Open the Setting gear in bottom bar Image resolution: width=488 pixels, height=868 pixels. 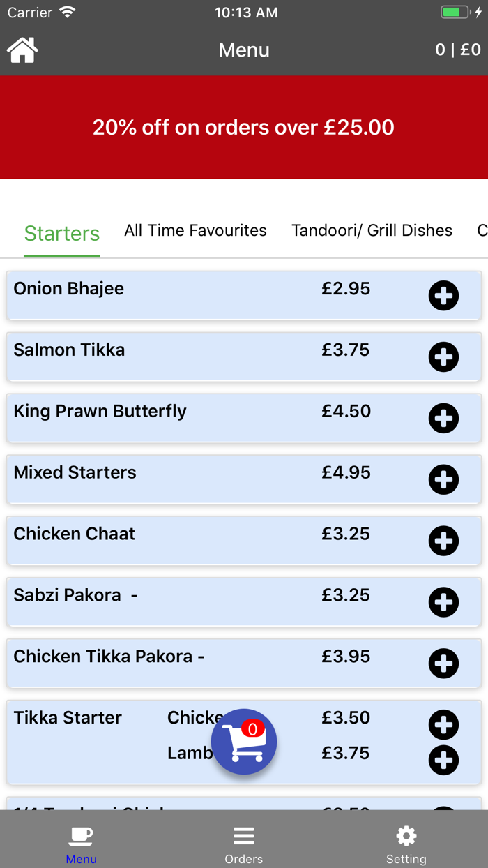click(x=406, y=841)
